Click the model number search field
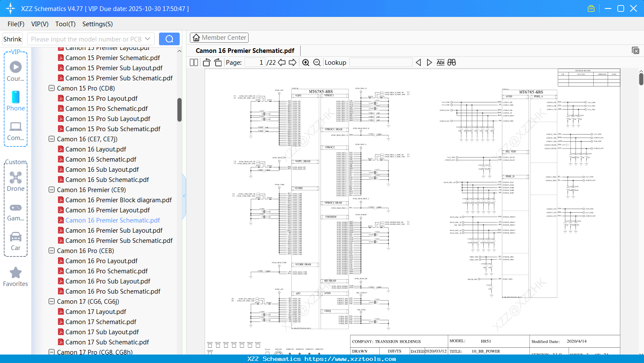The width and height of the screenshot is (644, 363). click(x=86, y=39)
